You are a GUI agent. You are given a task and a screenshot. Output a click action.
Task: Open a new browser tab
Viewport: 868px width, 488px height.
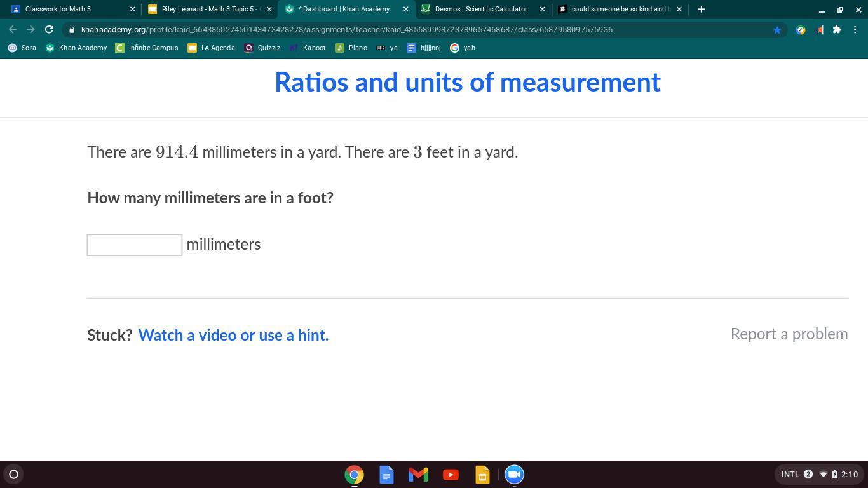point(701,10)
